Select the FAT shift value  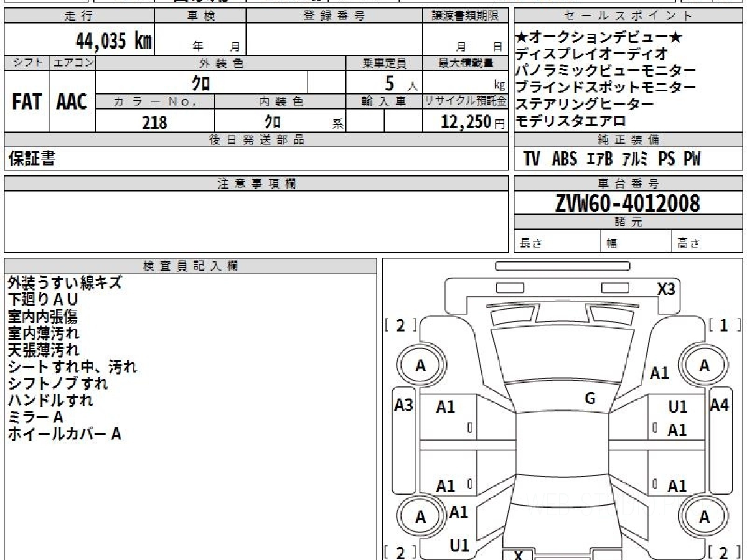tap(27, 102)
